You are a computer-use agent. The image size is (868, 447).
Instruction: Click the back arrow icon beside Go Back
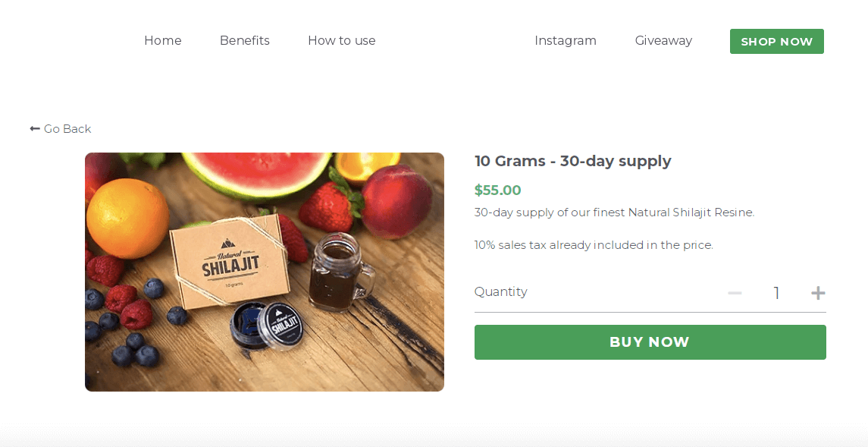coord(34,128)
